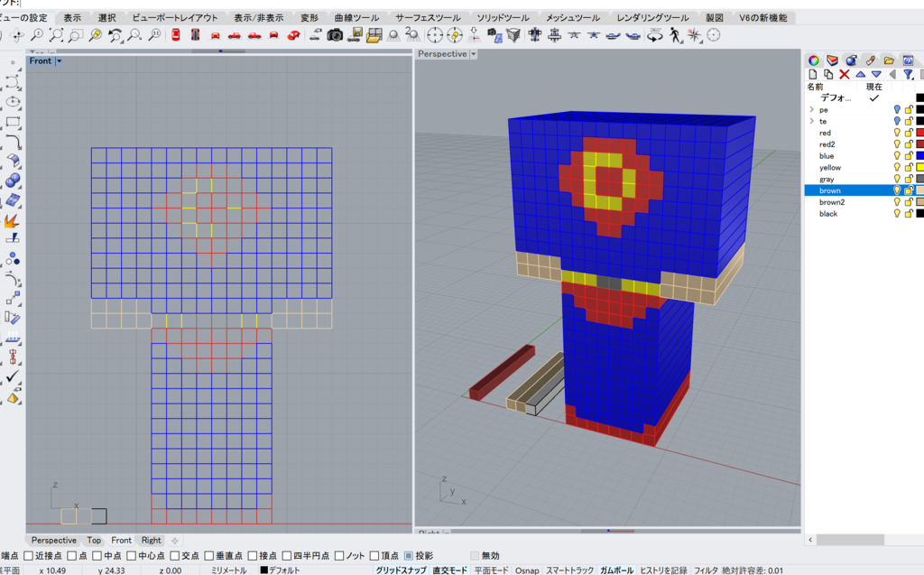Click new sublayer duplicate pages icon
Screen dimensions: 924x575
(828, 74)
